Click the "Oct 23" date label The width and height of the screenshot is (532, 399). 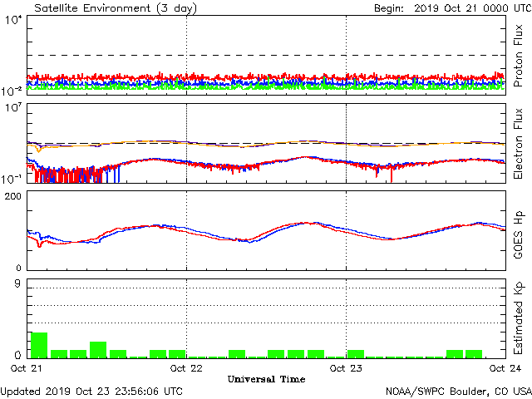346,368
